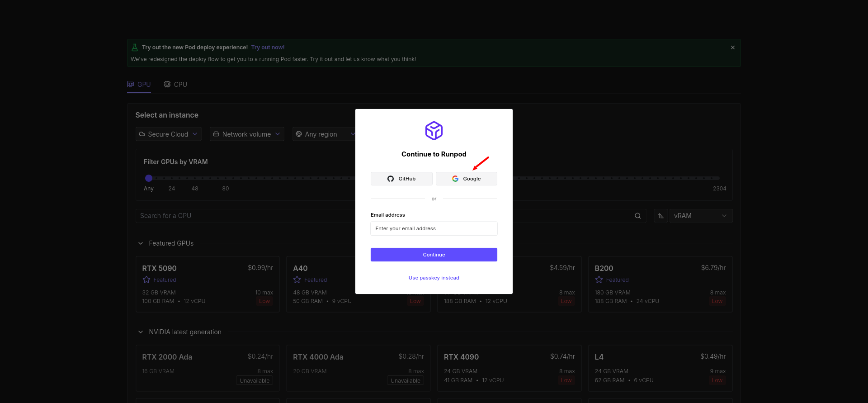Viewport: 868px width, 403px height.
Task: Click the flask icon in the banner
Action: (x=134, y=47)
